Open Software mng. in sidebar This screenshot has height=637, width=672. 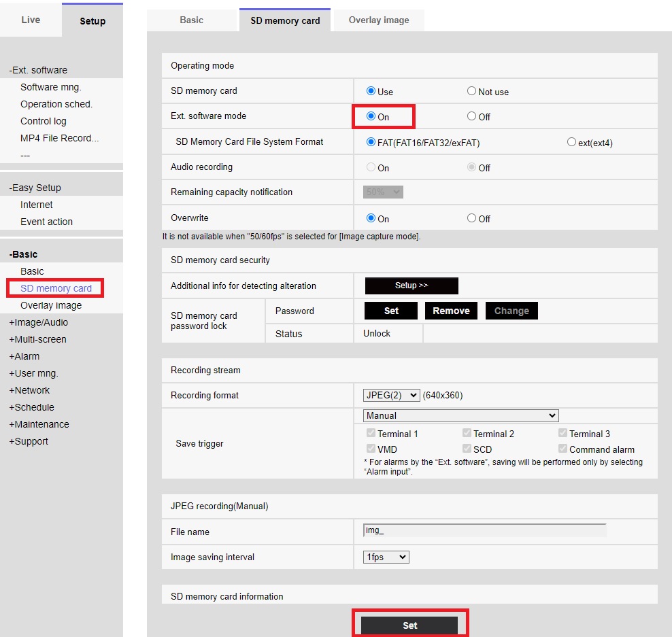(x=50, y=87)
